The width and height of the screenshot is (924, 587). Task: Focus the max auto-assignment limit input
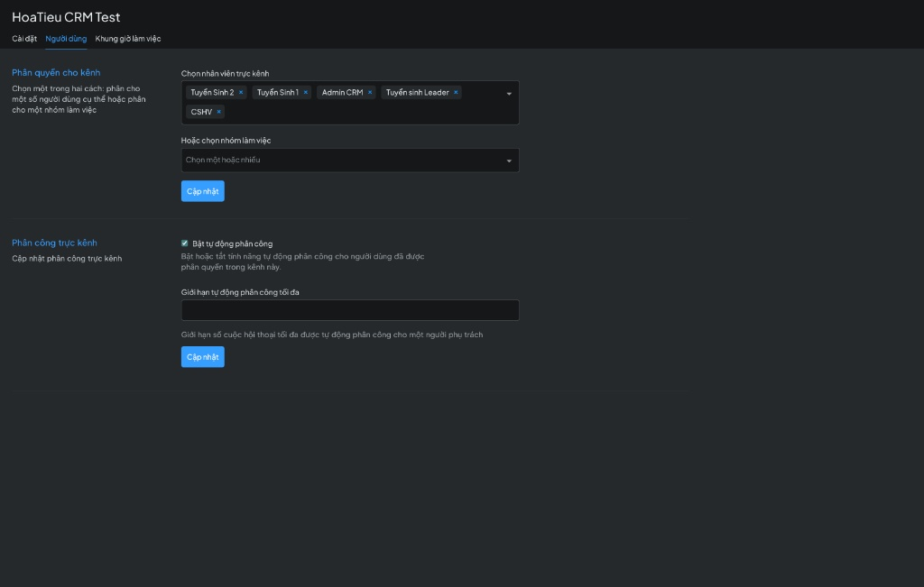350,310
